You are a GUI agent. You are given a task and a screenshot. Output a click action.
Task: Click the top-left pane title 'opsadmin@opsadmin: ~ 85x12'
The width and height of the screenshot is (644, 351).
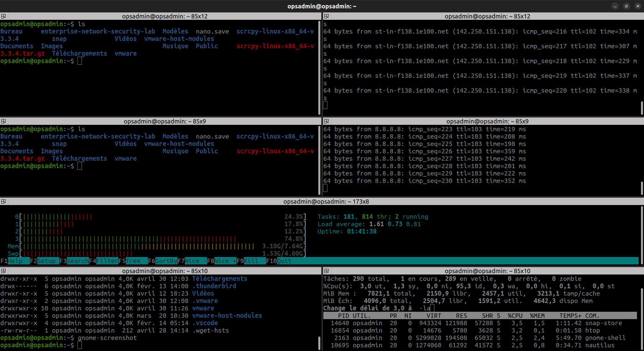(165, 16)
